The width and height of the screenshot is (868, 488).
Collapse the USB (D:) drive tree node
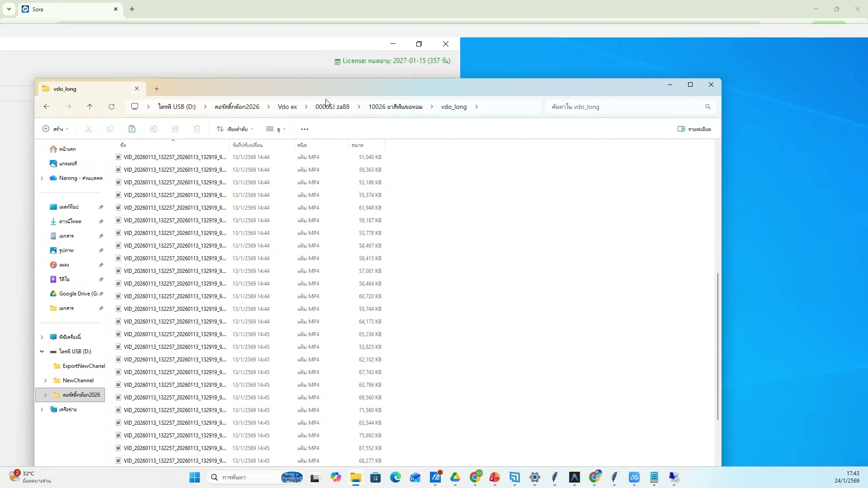[42, 352]
